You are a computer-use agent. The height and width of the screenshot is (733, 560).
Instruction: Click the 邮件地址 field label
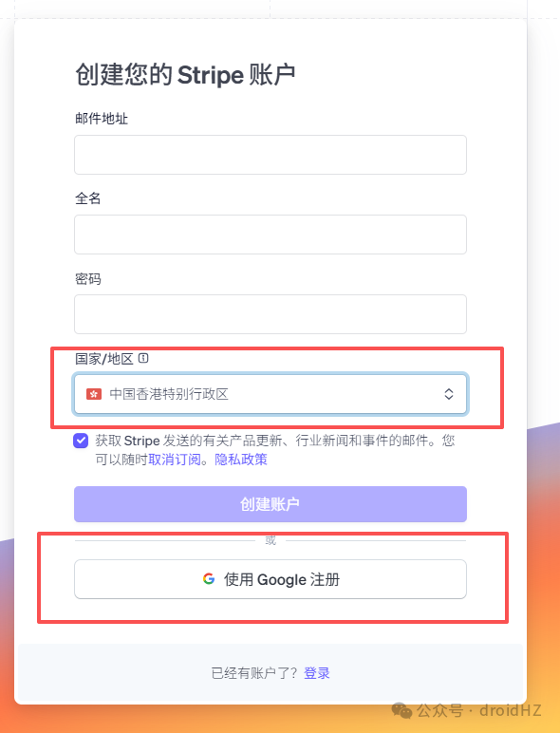click(x=102, y=119)
